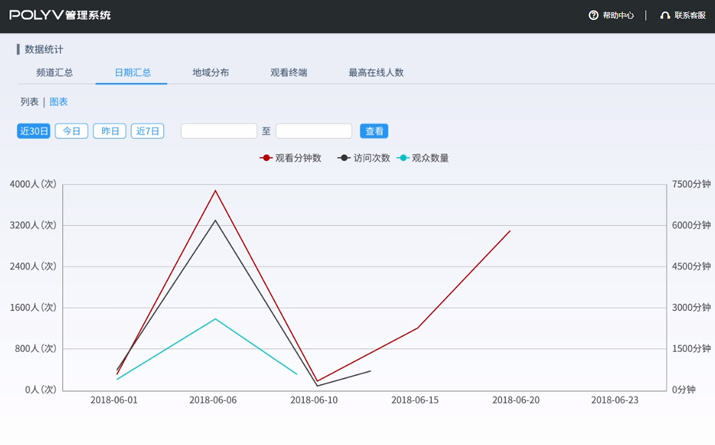Viewport: 715px width, 445px height.
Task: Go to the 观看终端 tab
Action: (x=288, y=73)
